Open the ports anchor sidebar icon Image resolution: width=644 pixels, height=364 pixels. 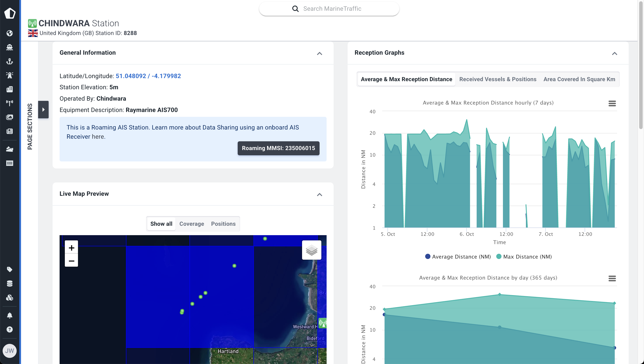coord(9,61)
